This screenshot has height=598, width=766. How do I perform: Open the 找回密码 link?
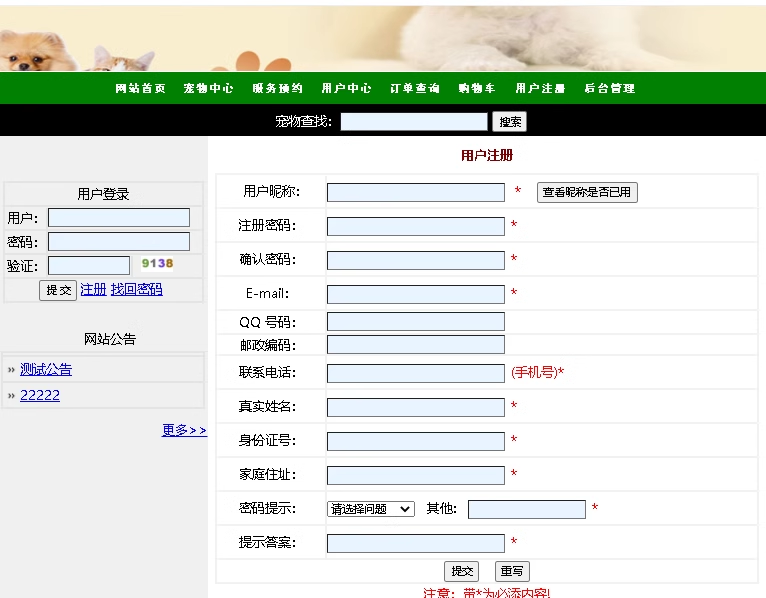click(x=136, y=290)
